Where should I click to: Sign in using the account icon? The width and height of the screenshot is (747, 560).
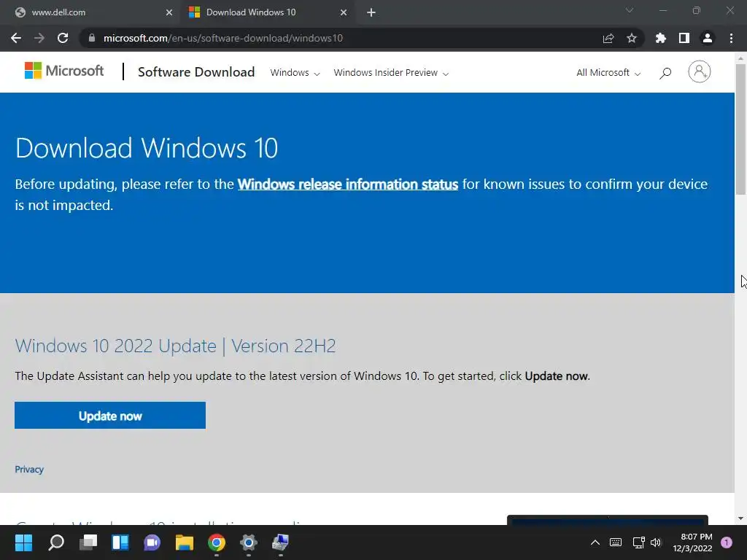click(700, 71)
